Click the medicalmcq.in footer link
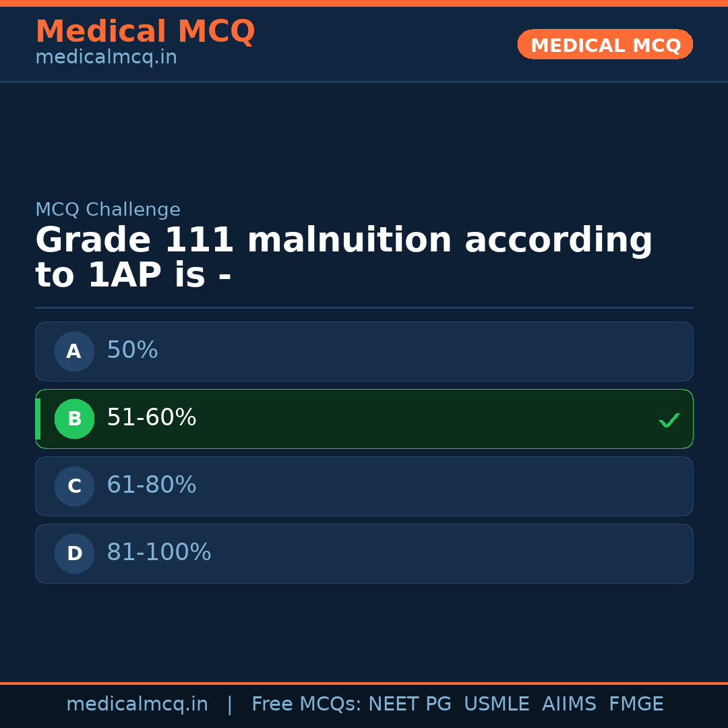 (x=138, y=704)
